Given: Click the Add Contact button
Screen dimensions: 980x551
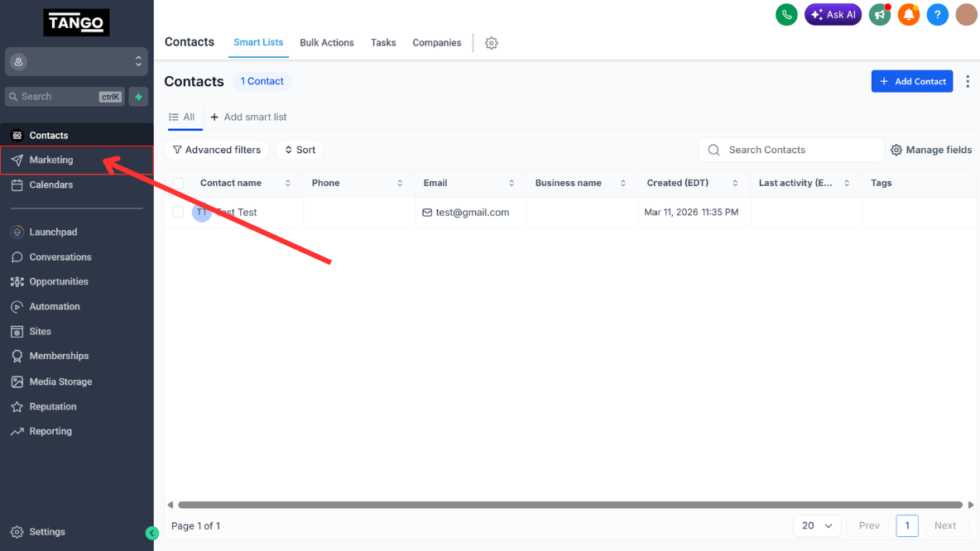Looking at the screenshot, I should 912,81.
